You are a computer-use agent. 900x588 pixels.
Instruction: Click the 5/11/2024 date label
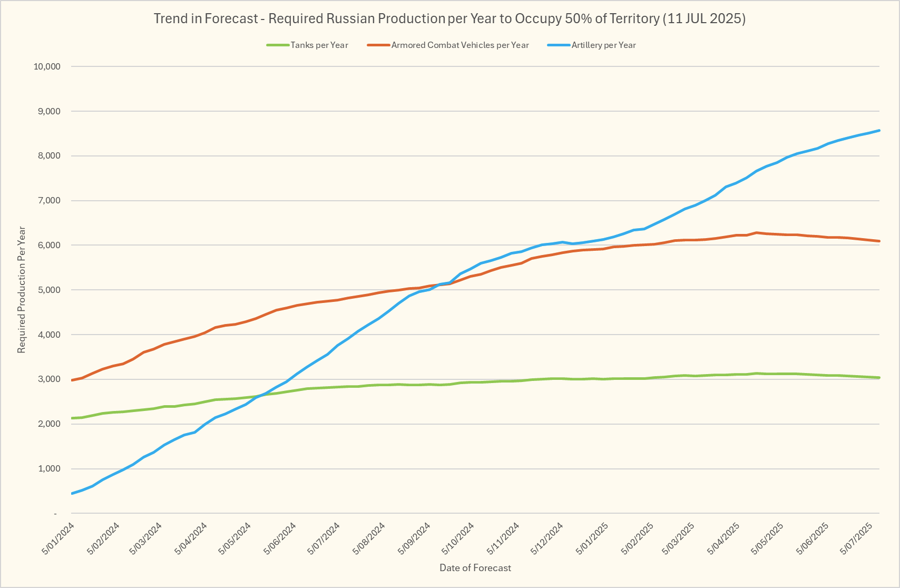[502, 538]
